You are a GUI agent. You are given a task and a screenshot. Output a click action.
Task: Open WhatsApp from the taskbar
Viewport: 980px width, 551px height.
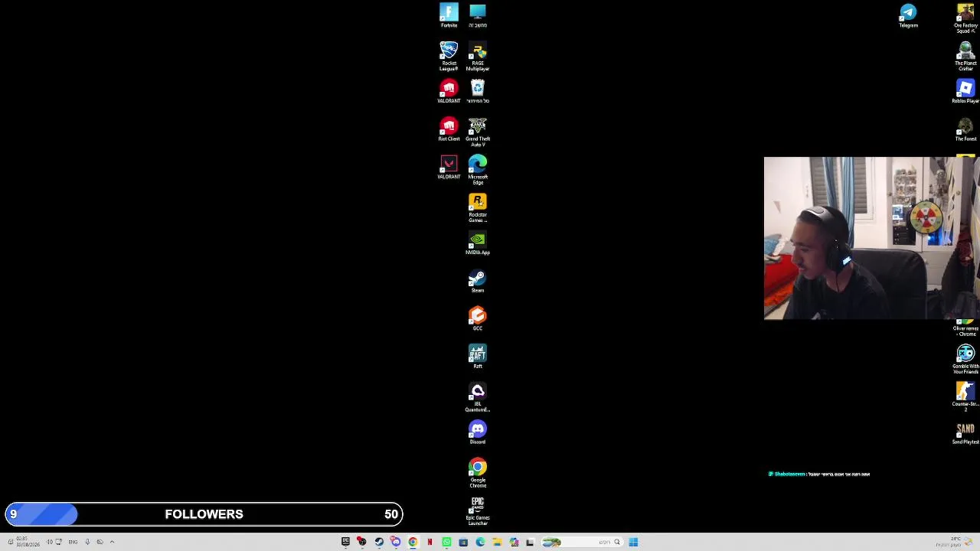446,542
